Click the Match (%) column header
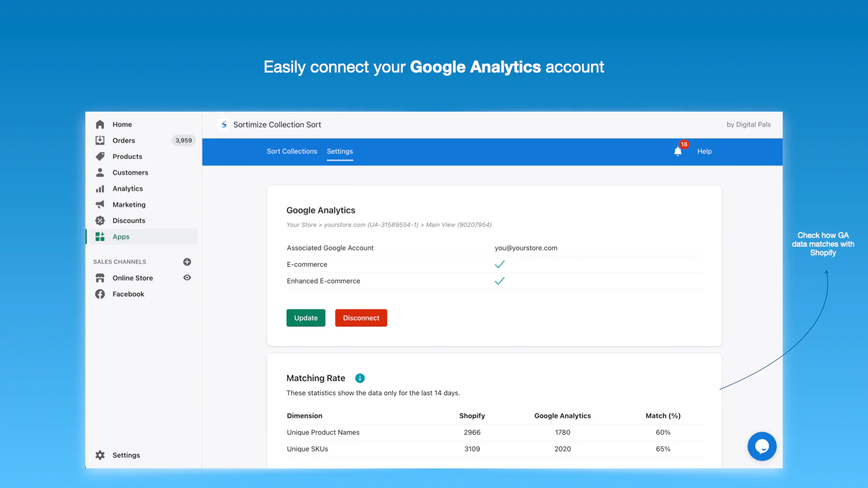Screen dimensions: 868x488 [663, 416]
